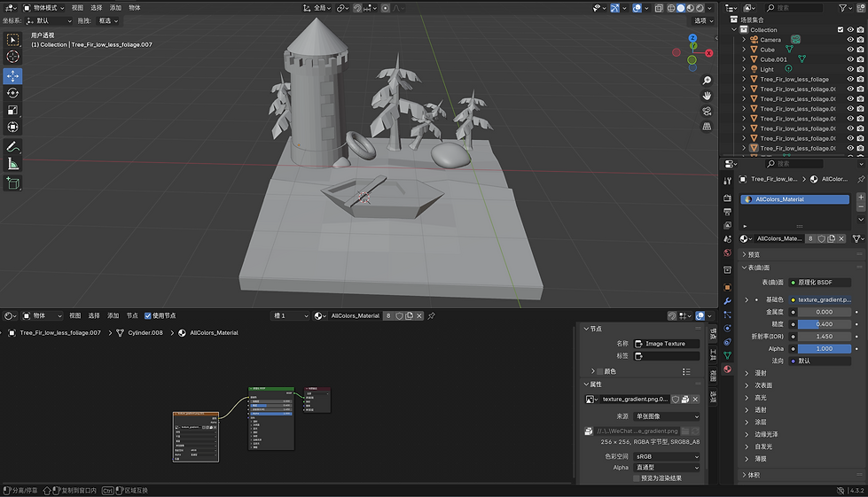Image resolution: width=868 pixels, height=497 pixels.
Task: Click the viewport zoom magnifier icon
Action: (x=707, y=81)
